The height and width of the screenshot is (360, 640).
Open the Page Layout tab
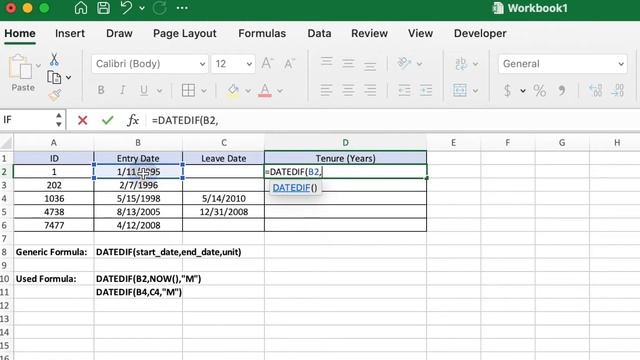click(x=184, y=33)
